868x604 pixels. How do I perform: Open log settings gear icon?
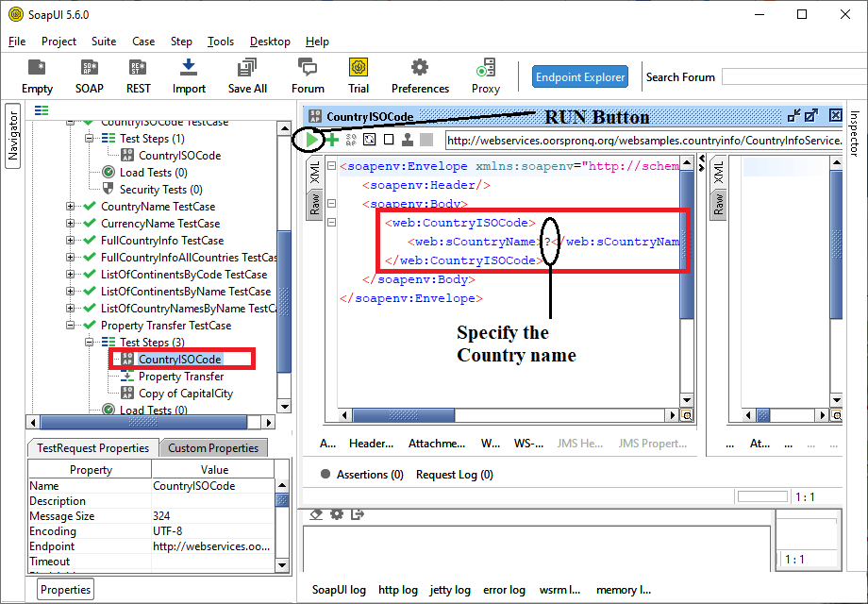pos(337,514)
